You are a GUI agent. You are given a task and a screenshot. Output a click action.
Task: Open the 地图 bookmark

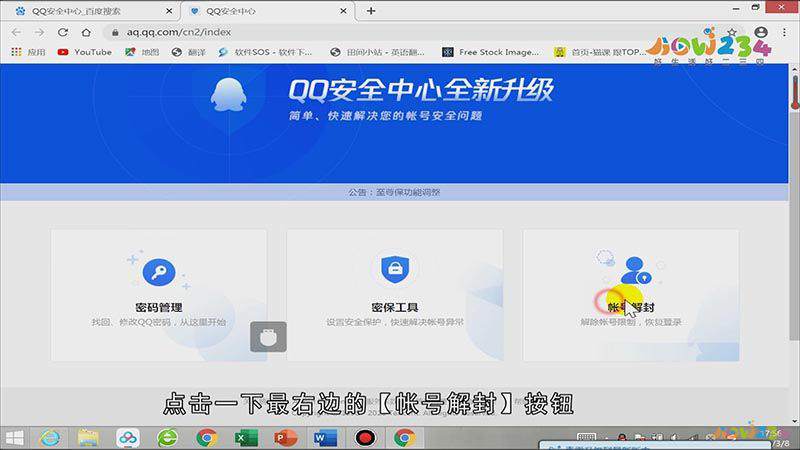142,52
